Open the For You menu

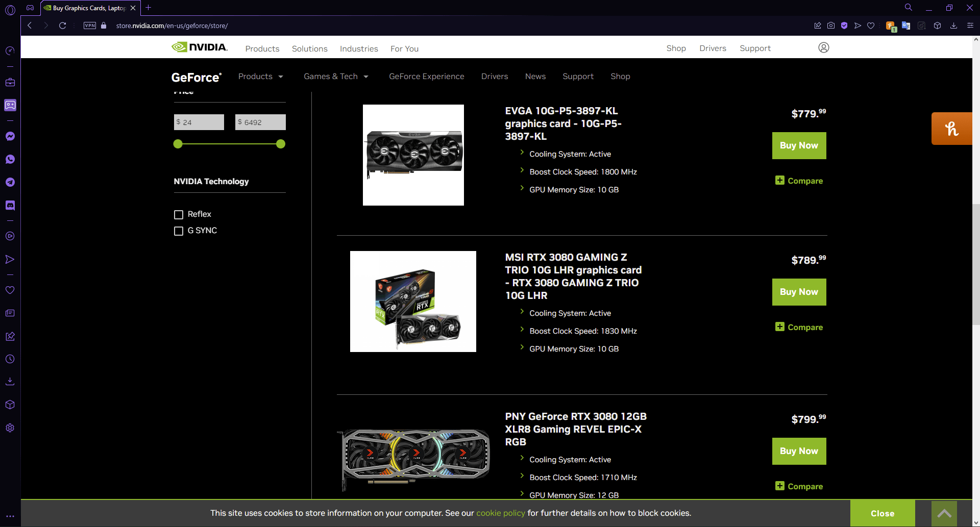(404, 48)
